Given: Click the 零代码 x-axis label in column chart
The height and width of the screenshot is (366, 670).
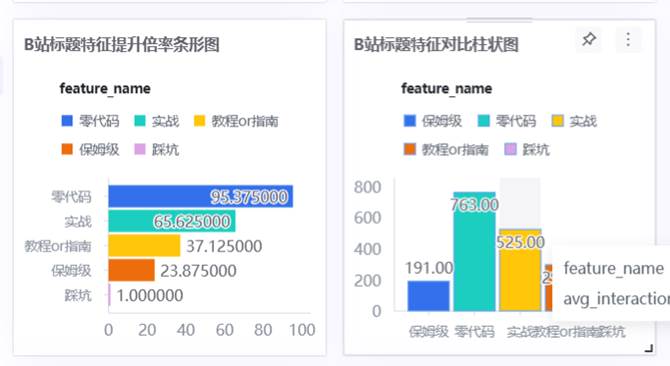Looking at the screenshot, I should click(474, 332).
